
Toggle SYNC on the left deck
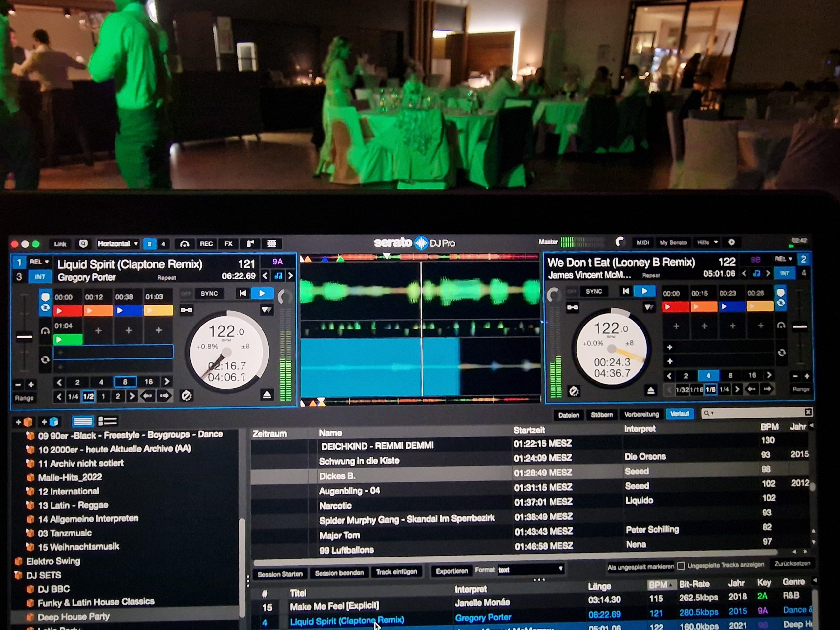point(209,294)
